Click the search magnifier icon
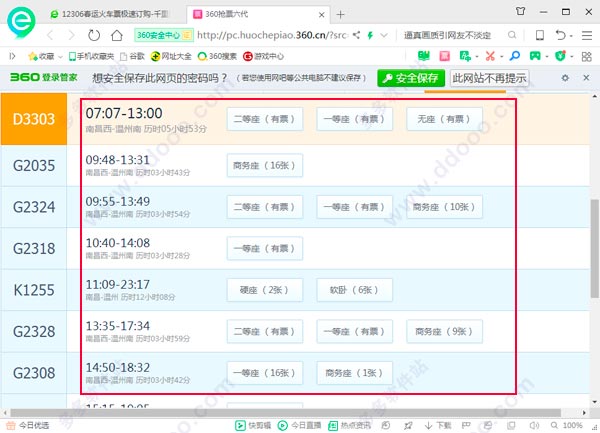Viewport: 600px width, 433px height. pos(512,35)
